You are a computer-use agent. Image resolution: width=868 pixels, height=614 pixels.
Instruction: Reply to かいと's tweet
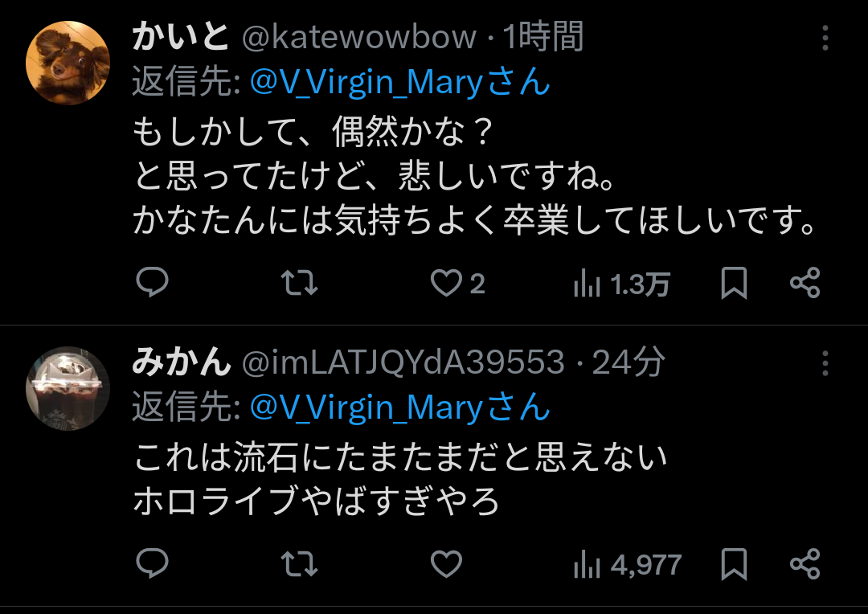point(152,282)
